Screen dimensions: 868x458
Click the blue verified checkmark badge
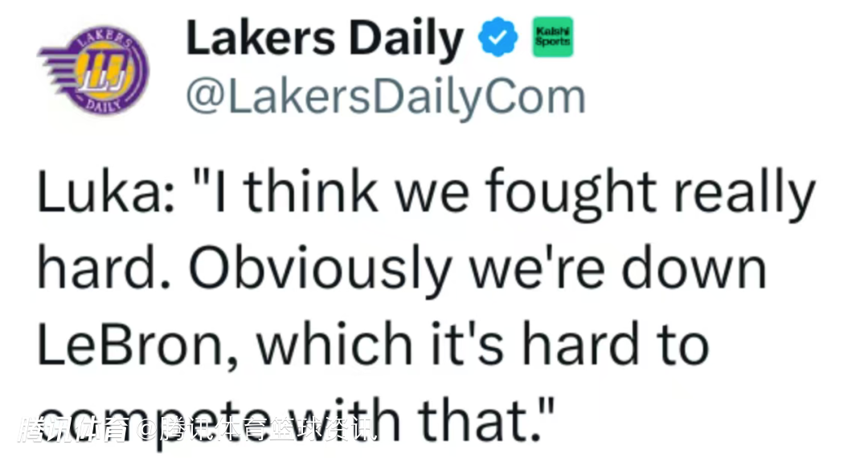click(x=497, y=39)
